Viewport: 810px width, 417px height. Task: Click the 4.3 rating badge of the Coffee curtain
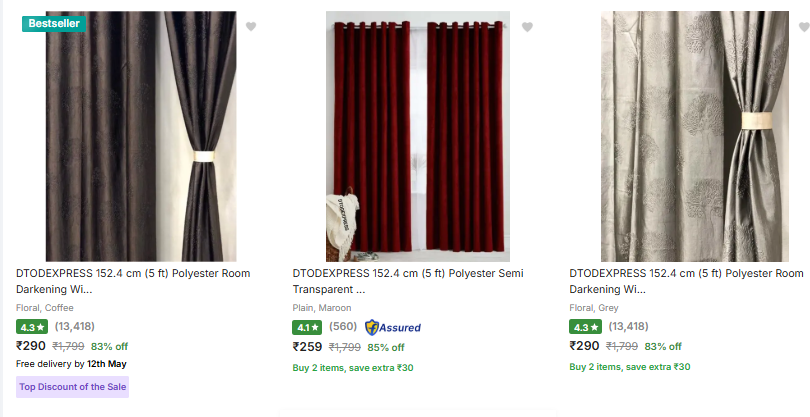(32, 327)
